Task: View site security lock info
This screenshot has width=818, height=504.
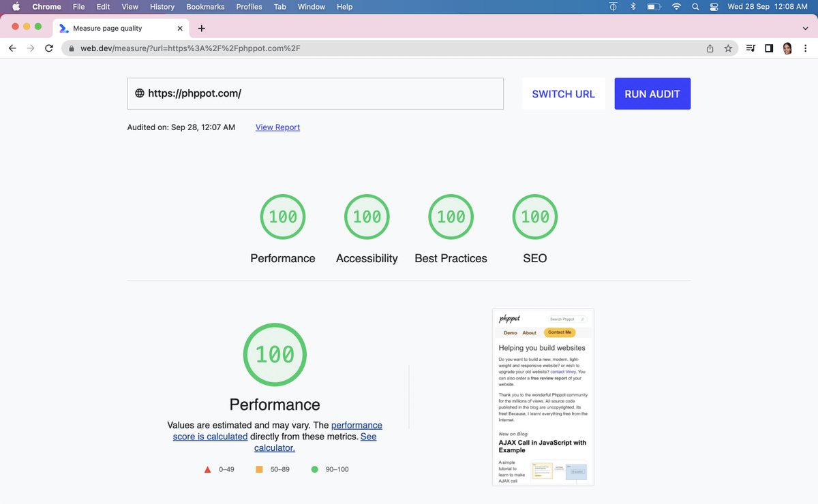Action: point(72,48)
